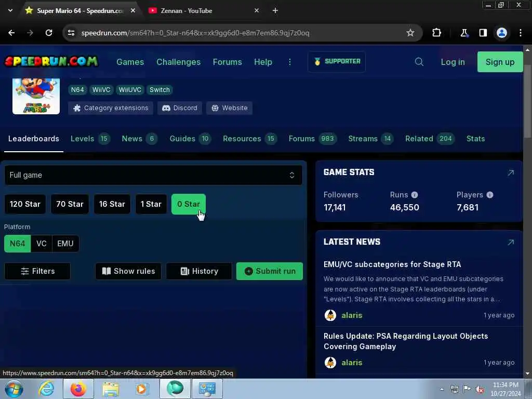Expand the Full game dropdown

(x=153, y=175)
